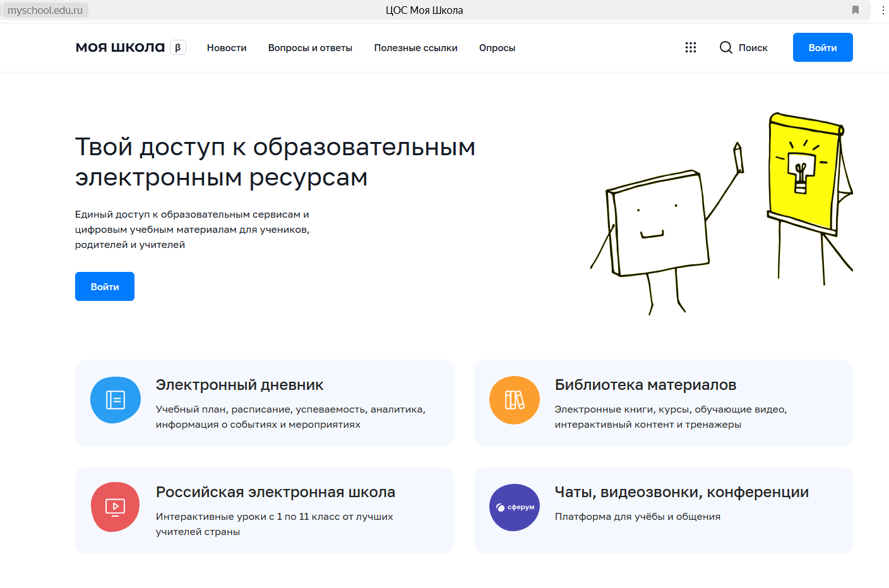
Task: Click the beta badge beside logo
Action: pyautogui.click(x=178, y=47)
